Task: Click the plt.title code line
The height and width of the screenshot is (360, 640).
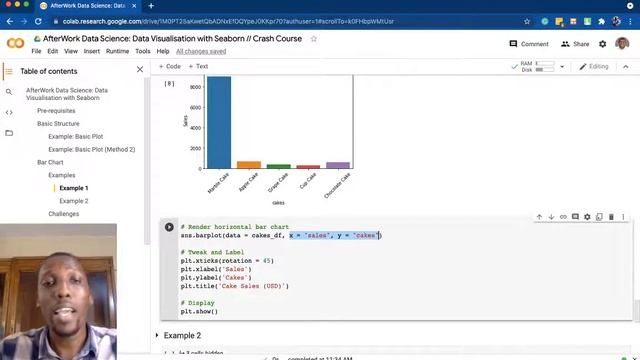Action: pos(235,286)
